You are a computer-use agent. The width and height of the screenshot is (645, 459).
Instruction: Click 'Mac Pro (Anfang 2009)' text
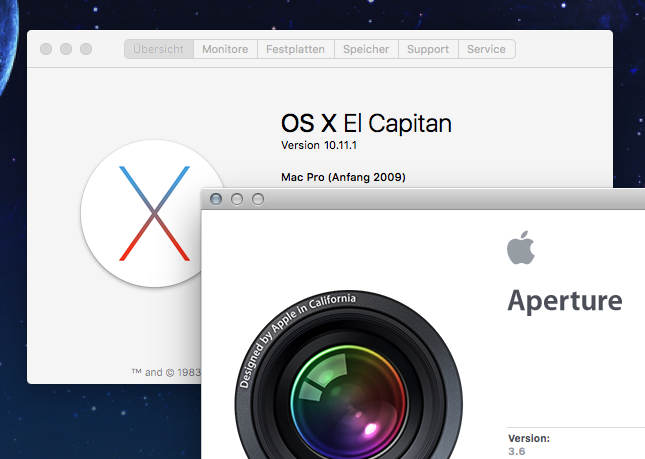[x=343, y=177]
